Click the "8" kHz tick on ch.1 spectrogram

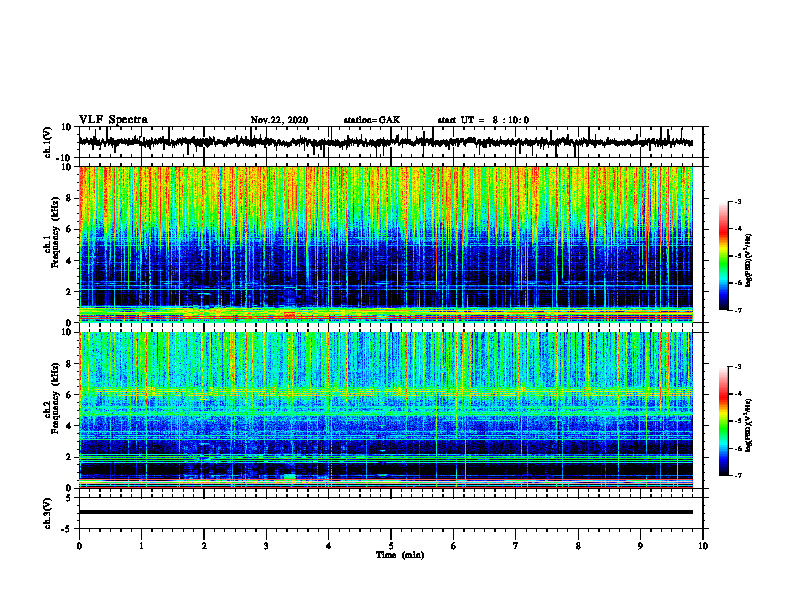pos(69,198)
